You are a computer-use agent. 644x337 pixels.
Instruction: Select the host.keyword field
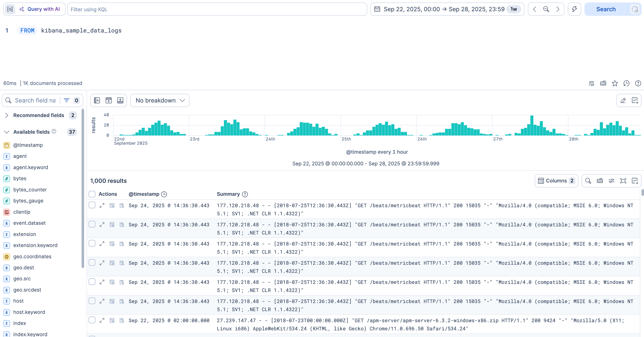pyautogui.click(x=29, y=312)
